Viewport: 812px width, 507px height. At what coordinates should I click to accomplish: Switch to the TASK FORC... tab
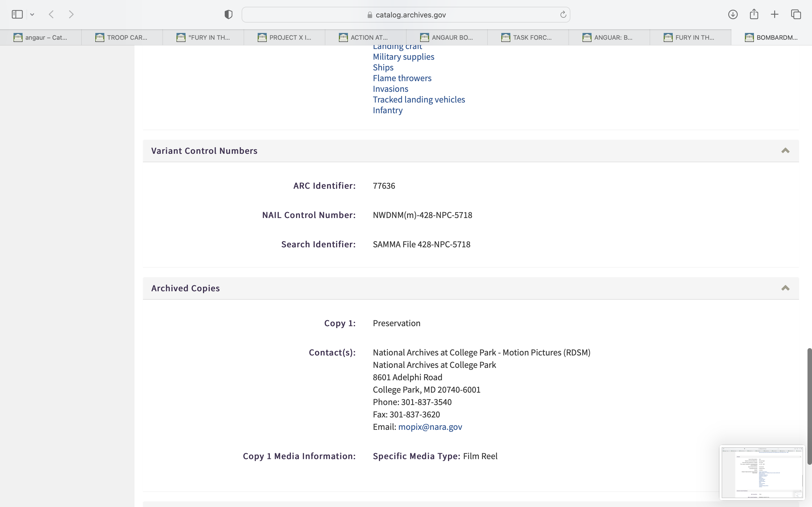[x=528, y=37]
